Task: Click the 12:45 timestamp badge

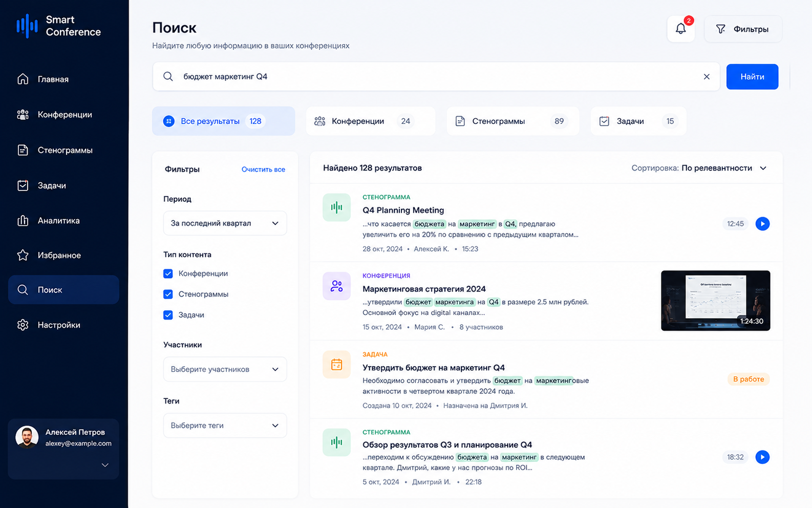Action: [735, 224]
